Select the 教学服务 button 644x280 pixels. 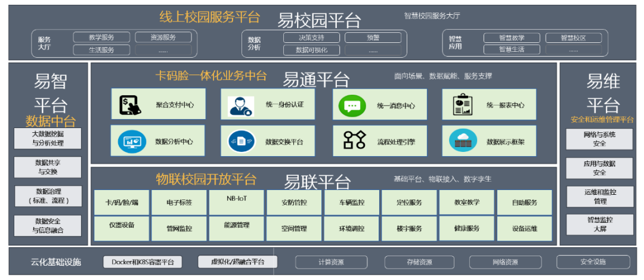point(101,38)
